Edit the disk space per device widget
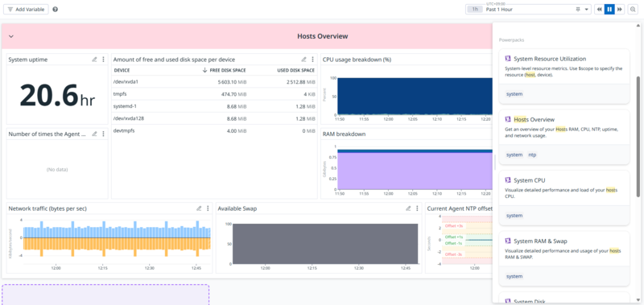644x305 pixels. (x=304, y=60)
